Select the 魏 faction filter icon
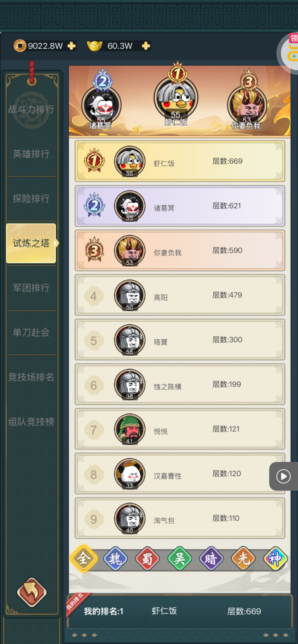The image size is (298, 644). [x=115, y=558]
